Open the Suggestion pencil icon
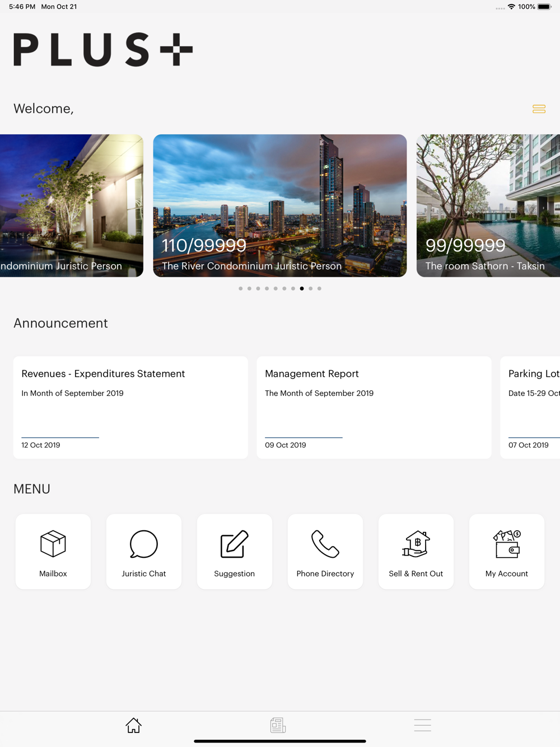The height and width of the screenshot is (747, 560). pos(235,544)
